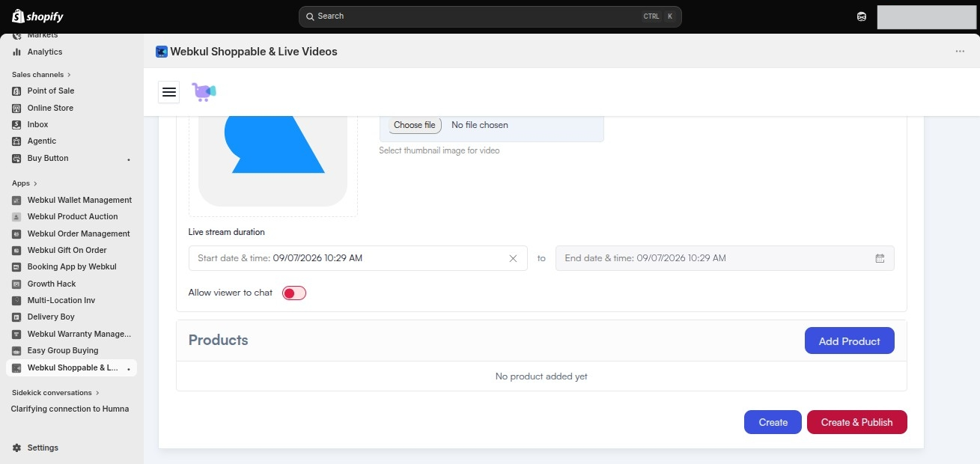Viewport: 980px width, 464px height.
Task: Click the Create button
Action: pyautogui.click(x=773, y=422)
